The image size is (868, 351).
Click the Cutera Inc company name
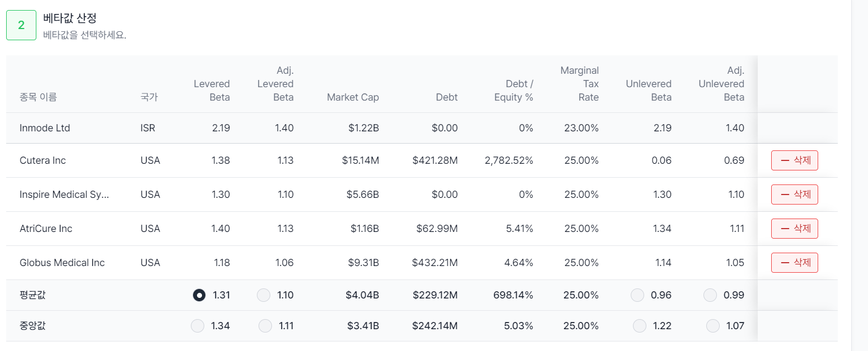pos(43,160)
